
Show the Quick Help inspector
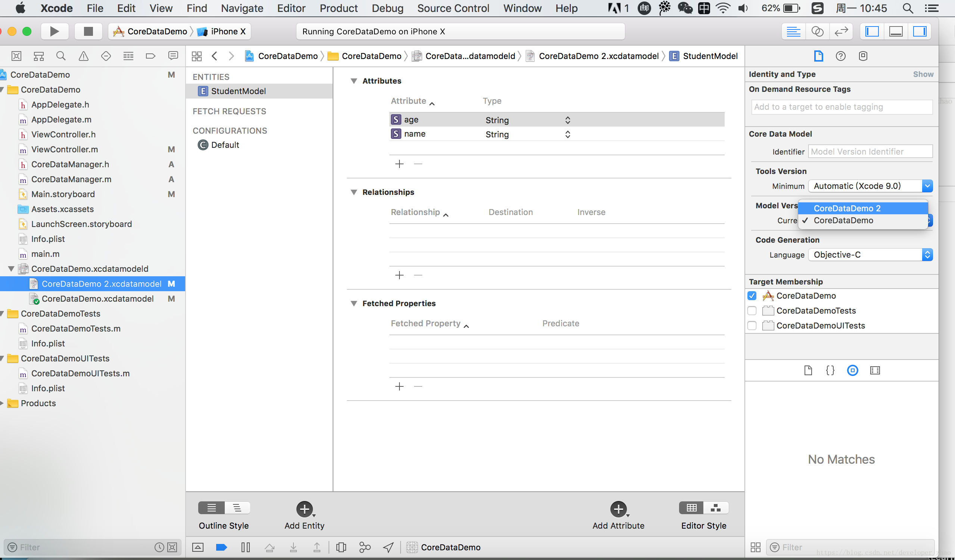840,56
